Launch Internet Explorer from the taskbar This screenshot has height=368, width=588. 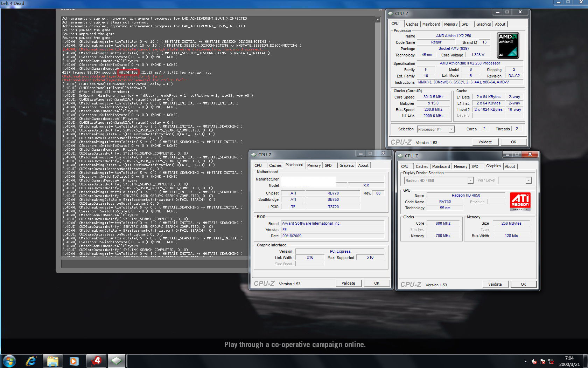pyautogui.click(x=31, y=361)
